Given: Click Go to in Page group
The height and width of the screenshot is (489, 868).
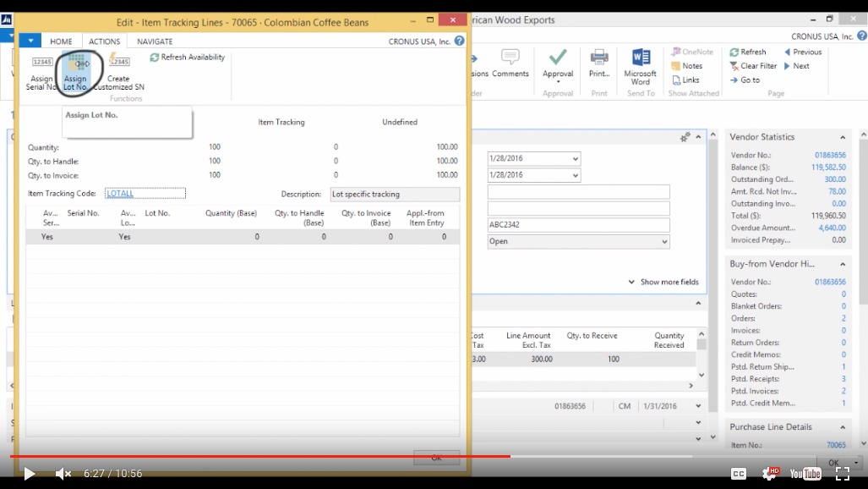Looking at the screenshot, I should pos(745,80).
